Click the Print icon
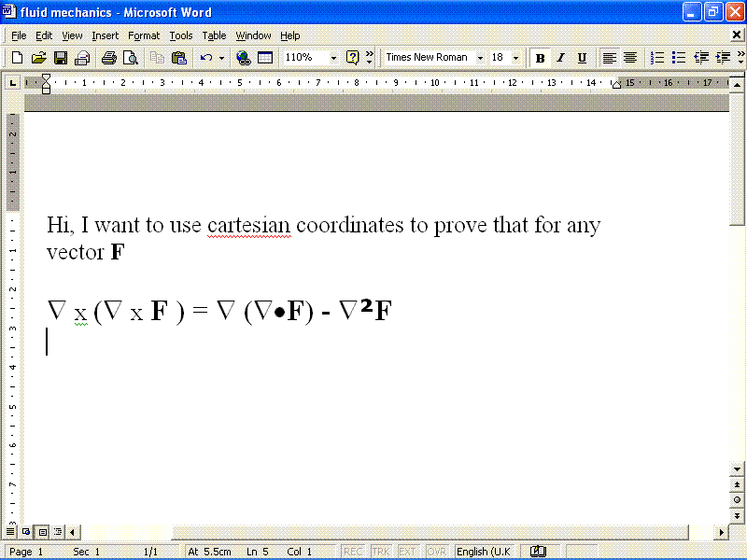The height and width of the screenshot is (560, 747). pos(108,58)
